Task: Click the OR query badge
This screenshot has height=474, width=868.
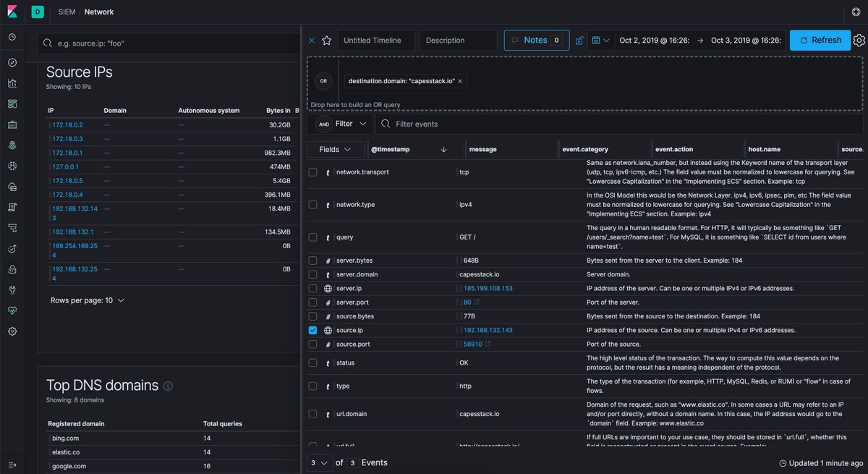Action: click(x=323, y=81)
